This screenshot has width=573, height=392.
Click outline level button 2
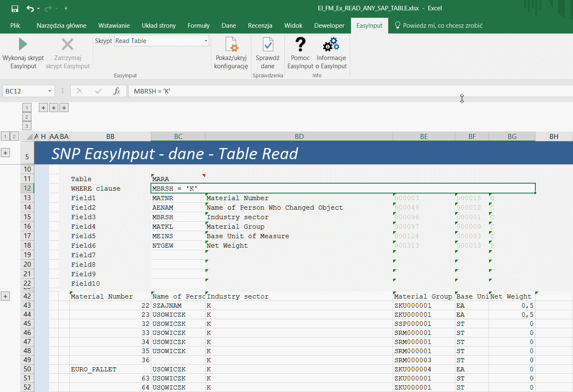tap(14, 136)
